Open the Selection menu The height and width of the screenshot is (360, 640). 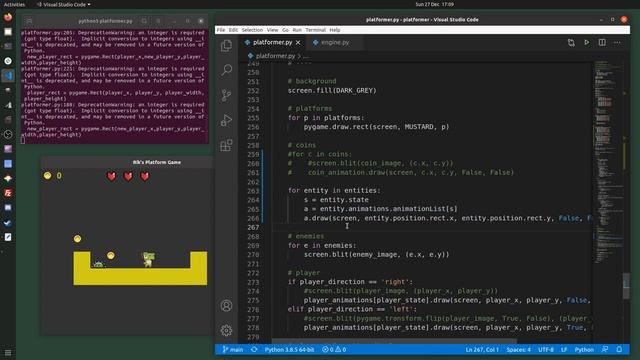pos(252,30)
